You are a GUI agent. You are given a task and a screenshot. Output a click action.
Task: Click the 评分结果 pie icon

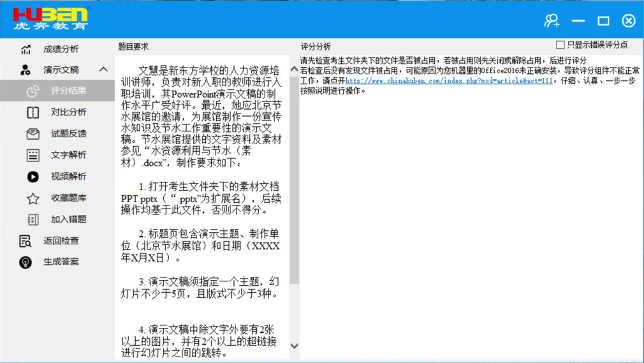(x=33, y=91)
